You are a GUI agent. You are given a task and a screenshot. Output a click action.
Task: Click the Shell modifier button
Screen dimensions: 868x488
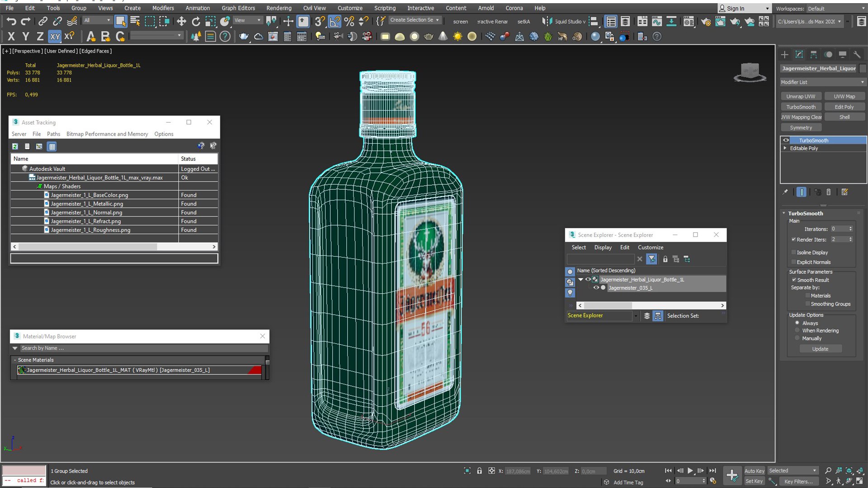coord(844,117)
